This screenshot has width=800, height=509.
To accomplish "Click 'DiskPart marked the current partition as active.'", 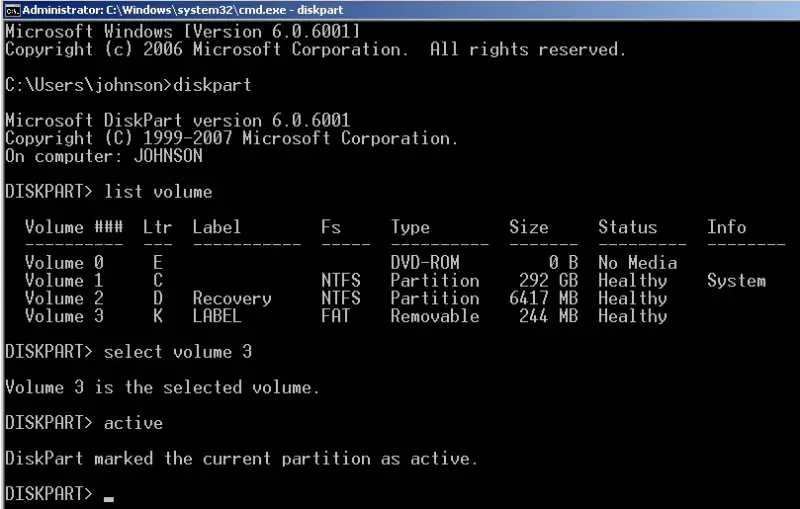I will 241,459.
